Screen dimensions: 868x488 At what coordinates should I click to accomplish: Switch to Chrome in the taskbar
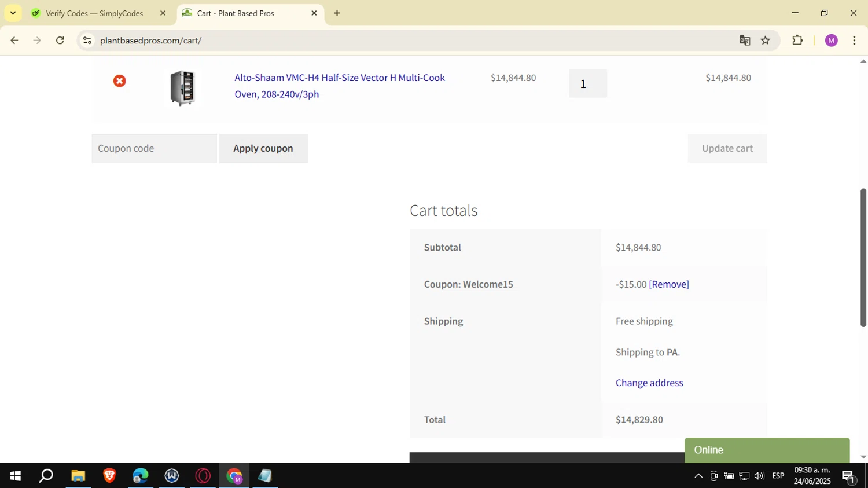pos(234,476)
